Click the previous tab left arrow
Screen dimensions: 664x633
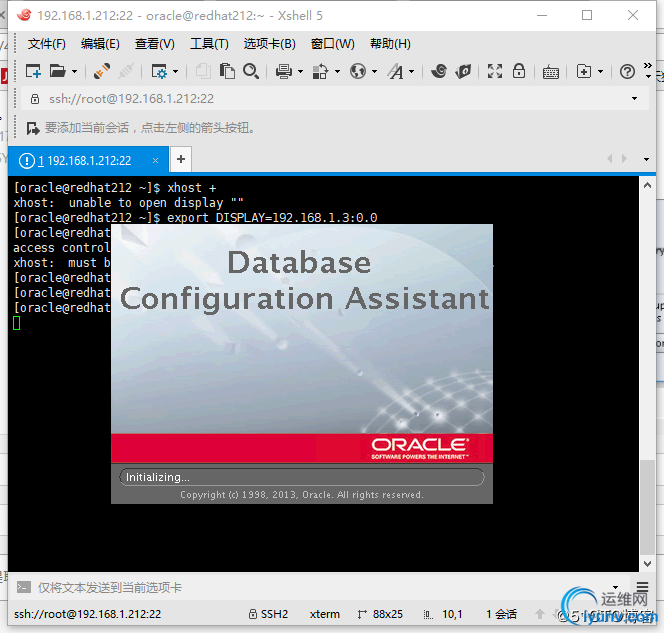[x=610, y=159]
